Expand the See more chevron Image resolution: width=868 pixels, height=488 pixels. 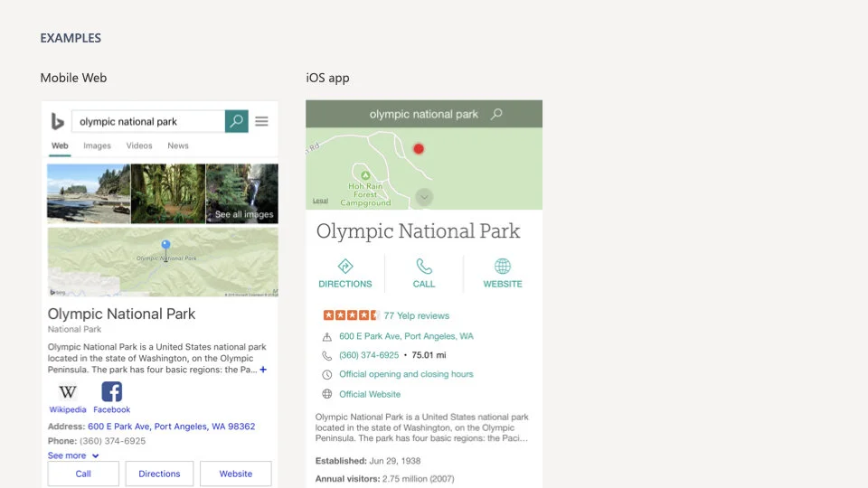coord(95,455)
